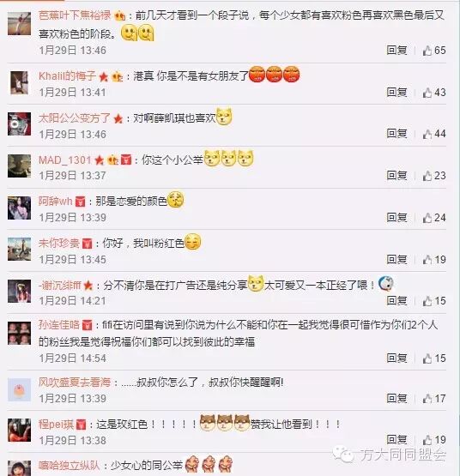The width and height of the screenshot is (460, 476).
Task: Click the red badge beside 未你珍贵
Action: coord(87,244)
